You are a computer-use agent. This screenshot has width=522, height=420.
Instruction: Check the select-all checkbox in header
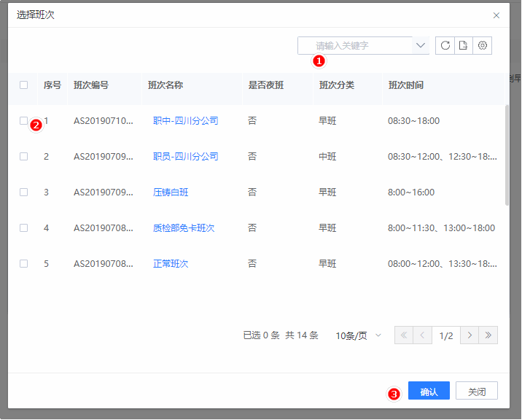coord(24,85)
